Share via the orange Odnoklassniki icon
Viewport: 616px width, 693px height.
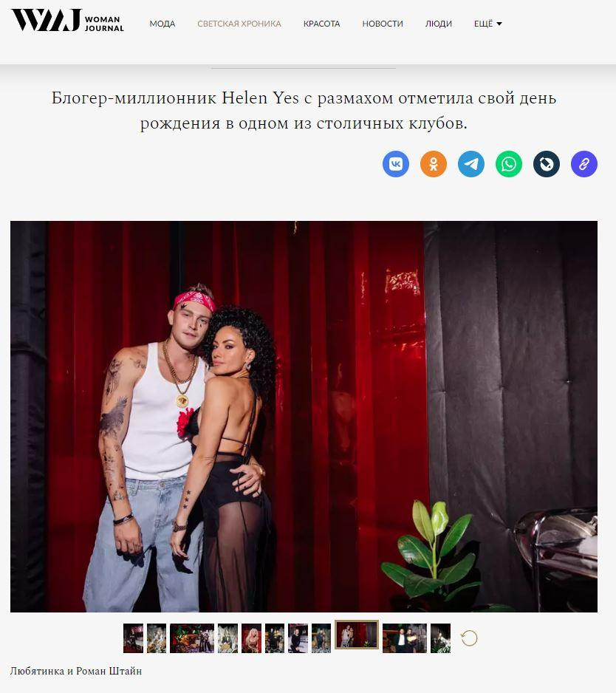(x=433, y=164)
